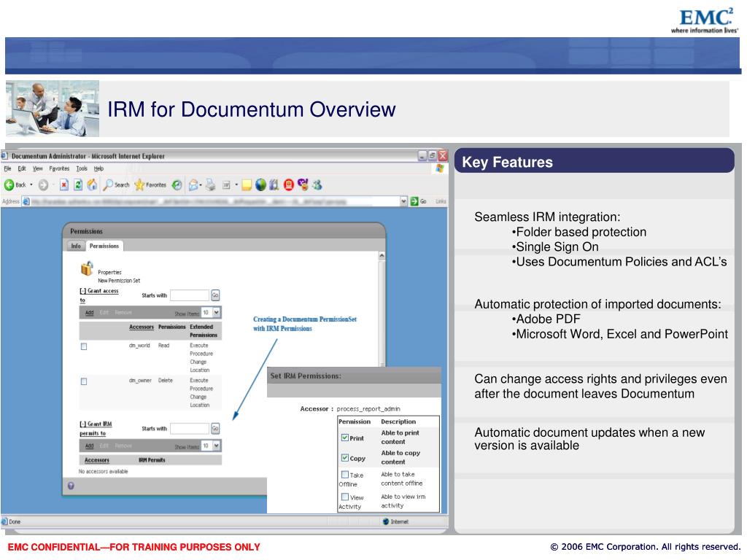Open Show Items dropdown in Grant access section
This screenshot has width=747, height=560.
216,312
